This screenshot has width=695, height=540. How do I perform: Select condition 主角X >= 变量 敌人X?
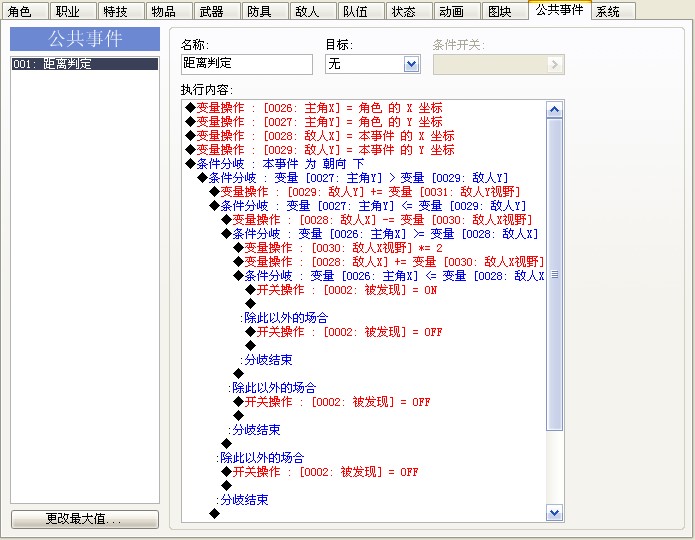[x=380, y=234]
